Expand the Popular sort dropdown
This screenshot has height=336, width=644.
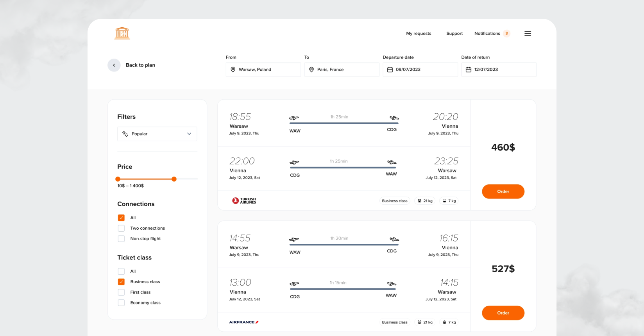157,134
